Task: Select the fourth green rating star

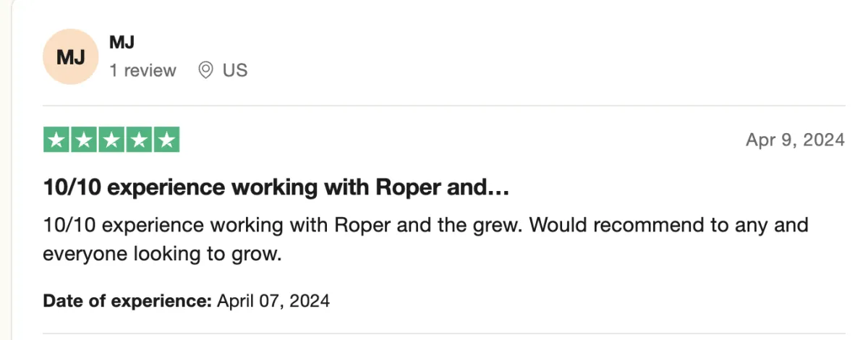Action: pyautogui.click(x=139, y=140)
